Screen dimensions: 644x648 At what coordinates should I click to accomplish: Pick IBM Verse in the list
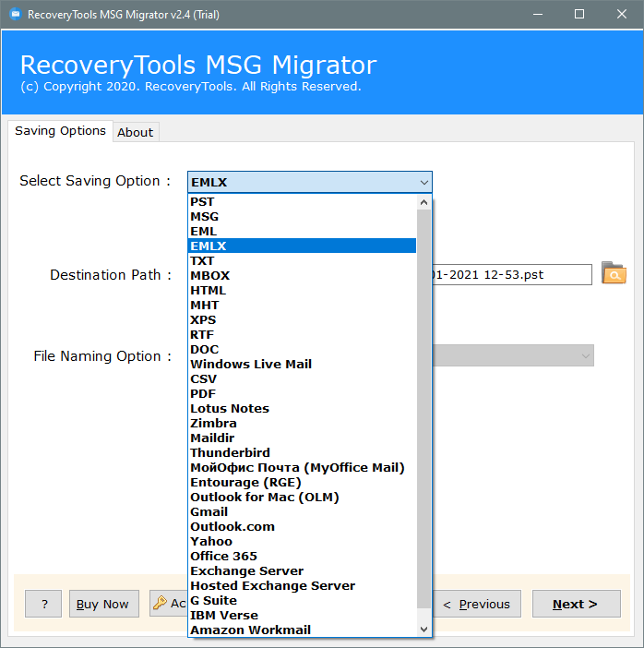click(x=302, y=616)
